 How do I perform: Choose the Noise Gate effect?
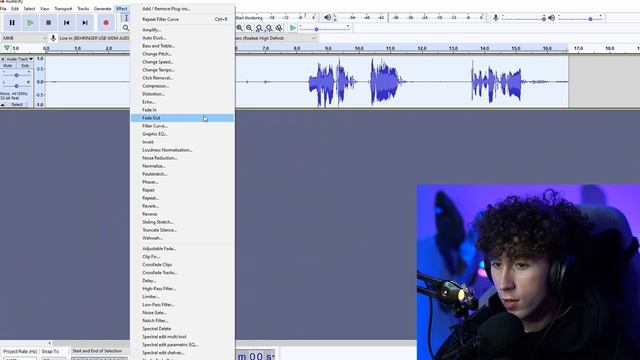point(182,313)
